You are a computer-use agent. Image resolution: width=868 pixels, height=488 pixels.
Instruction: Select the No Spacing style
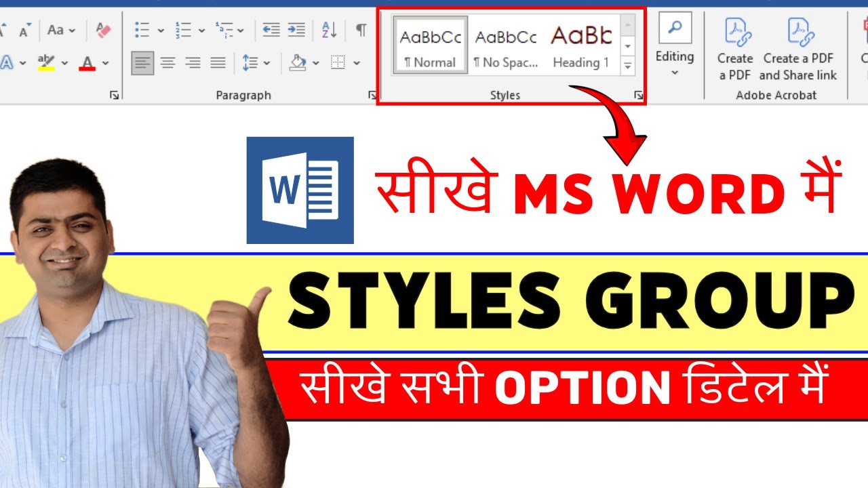coord(506,45)
